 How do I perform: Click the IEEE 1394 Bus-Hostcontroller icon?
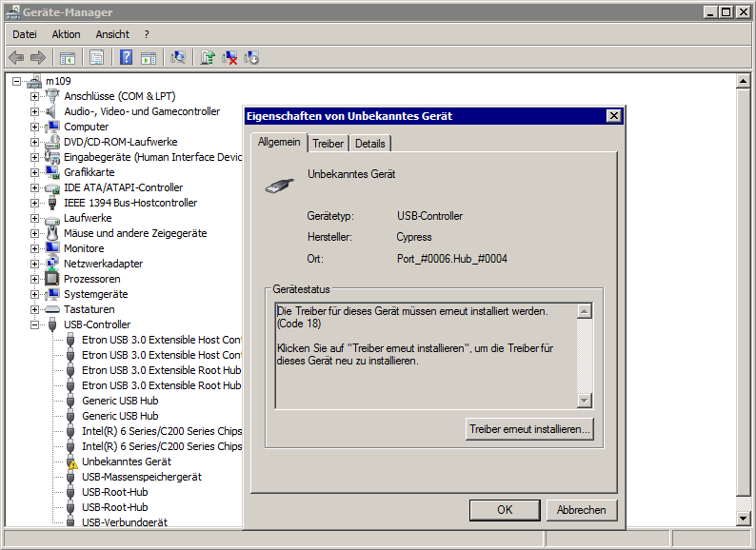pos(52,203)
